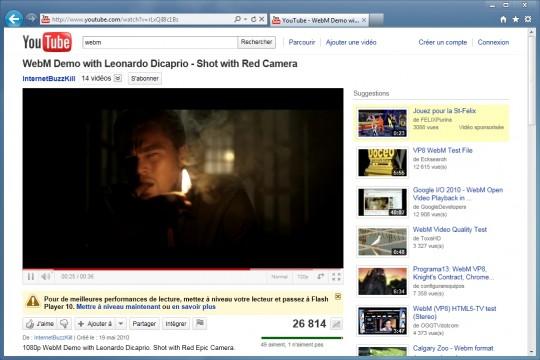Open WebM Video Quality Test thumbnail
The image size is (540, 360).
tap(382, 242)
